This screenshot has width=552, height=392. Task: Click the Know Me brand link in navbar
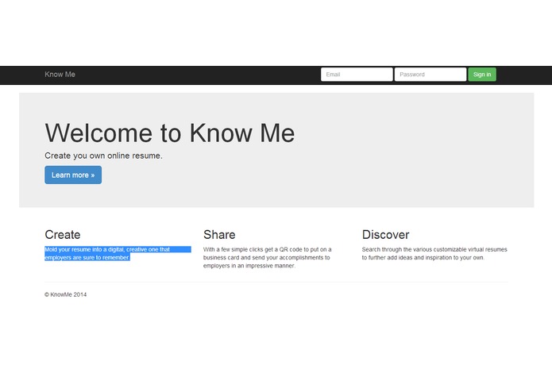point(60,75)
